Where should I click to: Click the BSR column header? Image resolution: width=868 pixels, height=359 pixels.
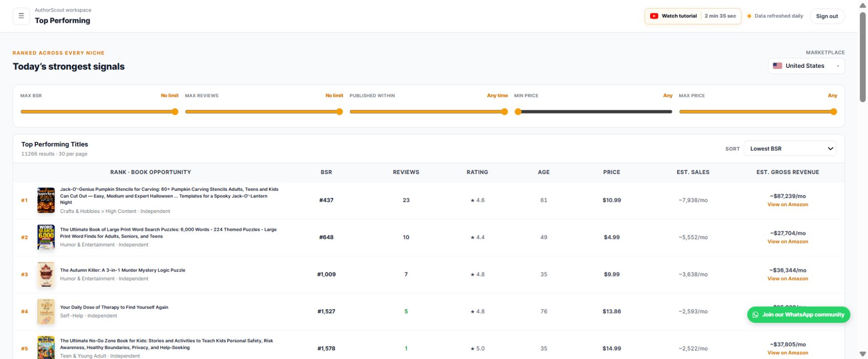(x=326, y=172)
